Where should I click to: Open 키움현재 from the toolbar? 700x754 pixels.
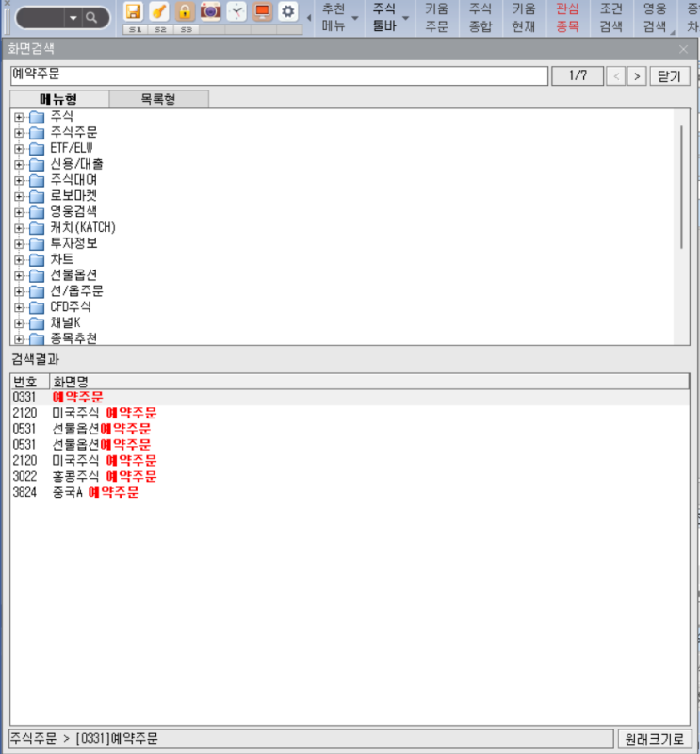coord(524,18)
